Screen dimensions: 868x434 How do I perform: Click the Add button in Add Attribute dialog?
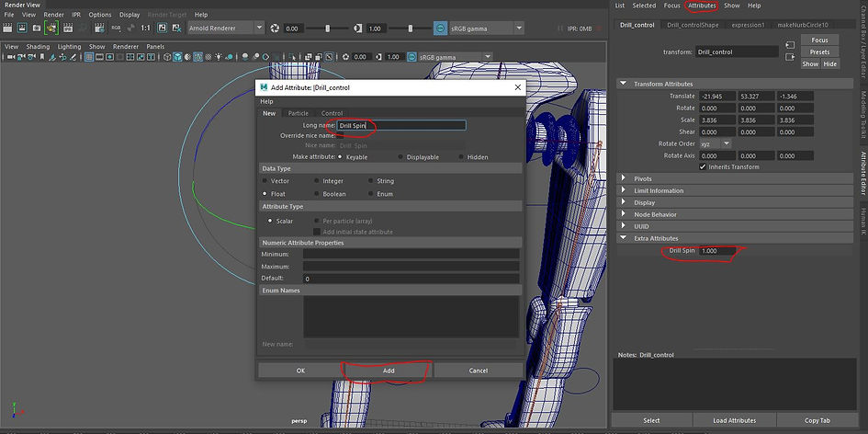tap(389, 371)
